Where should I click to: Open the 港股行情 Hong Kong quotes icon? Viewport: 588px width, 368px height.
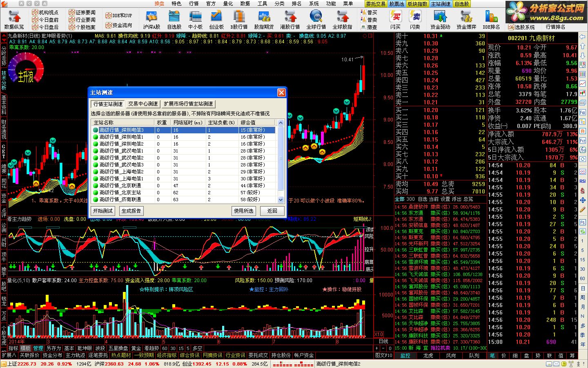point(290,20)
